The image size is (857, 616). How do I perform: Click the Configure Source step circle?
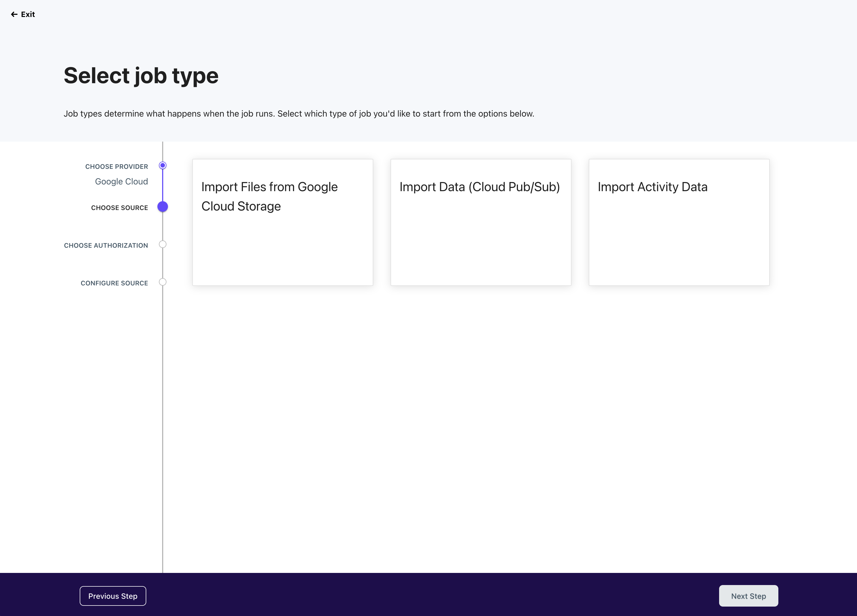pyautogui.click(x=162, y=282)
